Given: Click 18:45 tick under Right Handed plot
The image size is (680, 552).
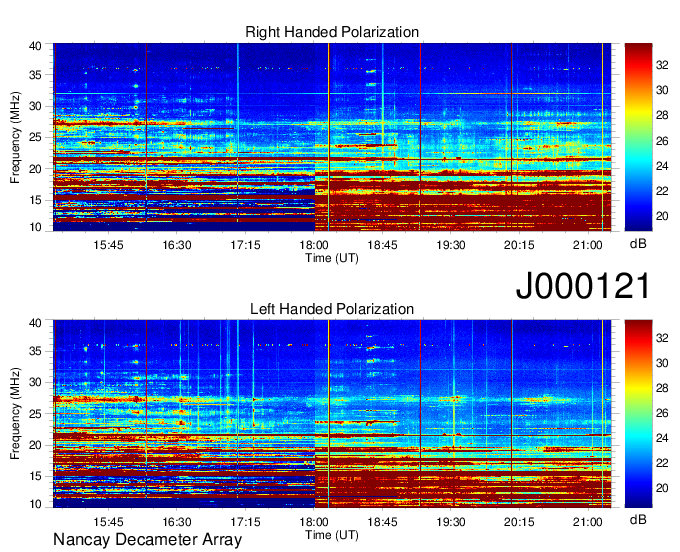Looking at the screenshot, I should coord(382,245).
